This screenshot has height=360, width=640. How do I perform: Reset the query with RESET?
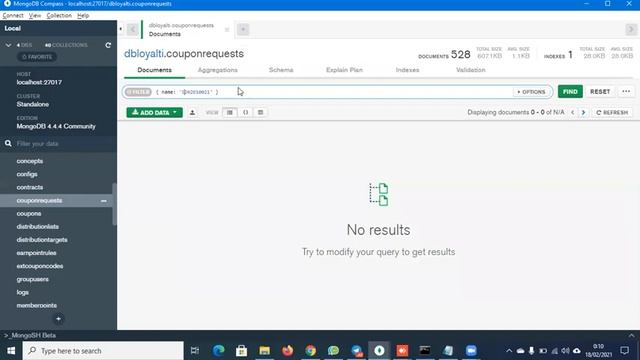pos(600,92)
